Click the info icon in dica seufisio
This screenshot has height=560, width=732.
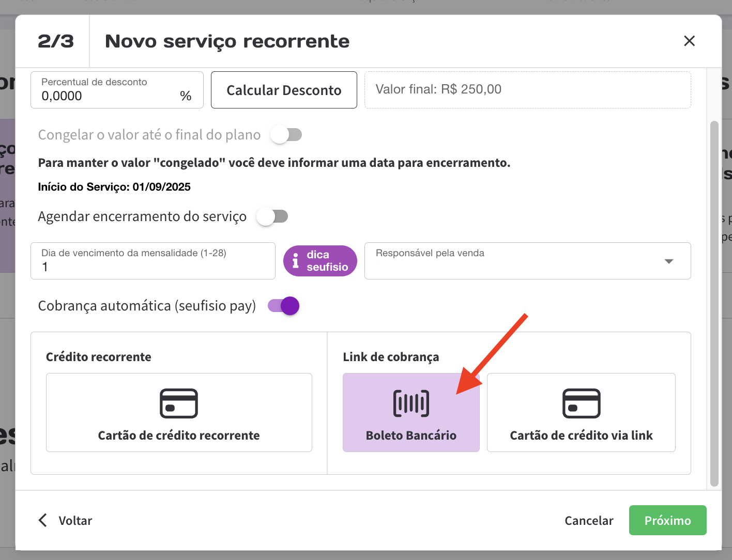pos(296,260)
